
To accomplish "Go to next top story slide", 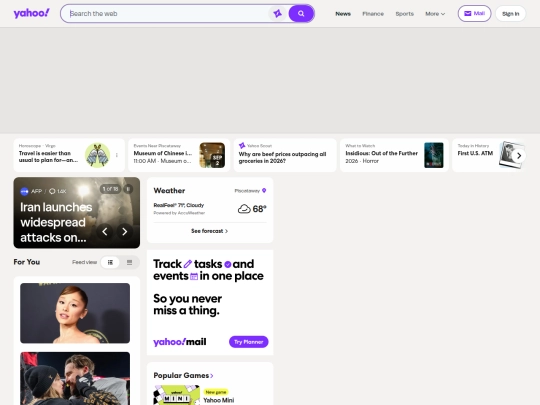I will tap(125, 231).
